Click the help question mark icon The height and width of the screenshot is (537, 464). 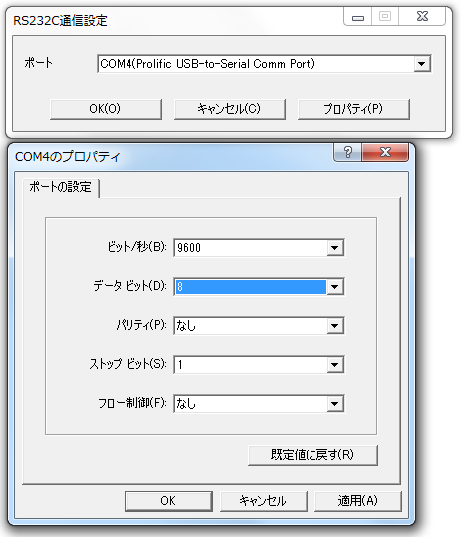348,152
